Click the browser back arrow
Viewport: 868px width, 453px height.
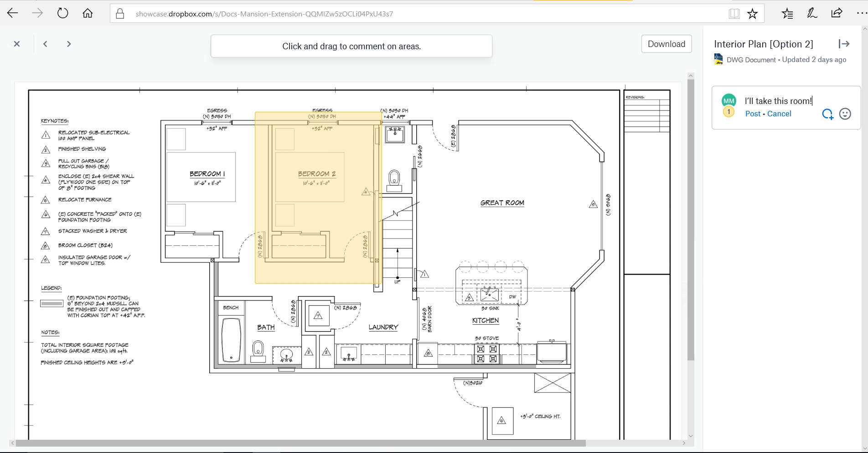click(13, 13)
